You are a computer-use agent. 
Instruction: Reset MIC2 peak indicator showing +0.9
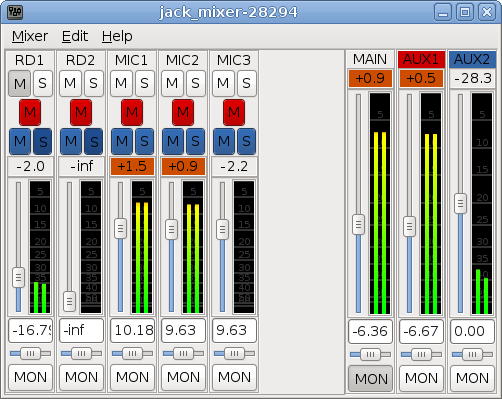pos(183,166)
